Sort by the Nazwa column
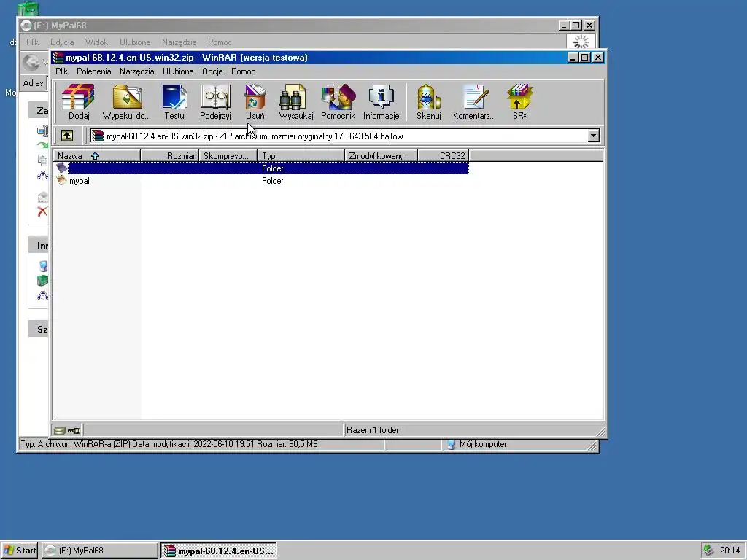 tap(97, 156)
